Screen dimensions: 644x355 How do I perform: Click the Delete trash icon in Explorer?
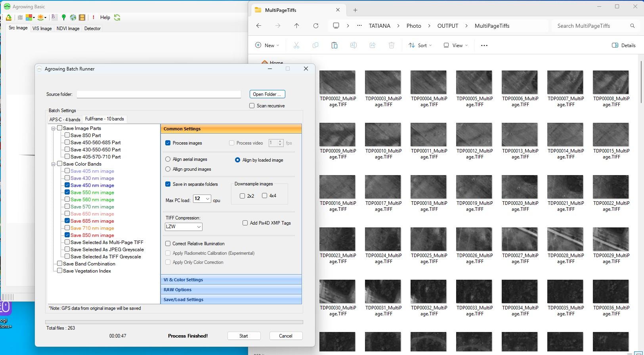391,46
